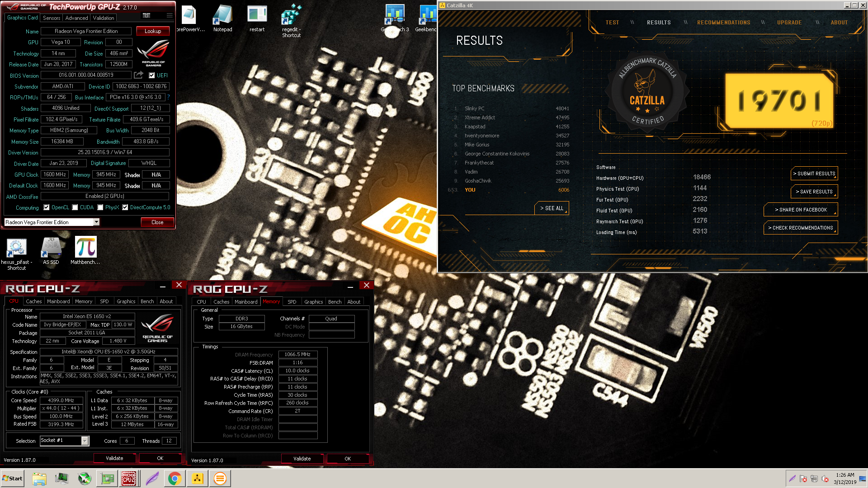Toggle the PhysX computing checkbox
868x488 pixels.
click(x=100, y=207)
